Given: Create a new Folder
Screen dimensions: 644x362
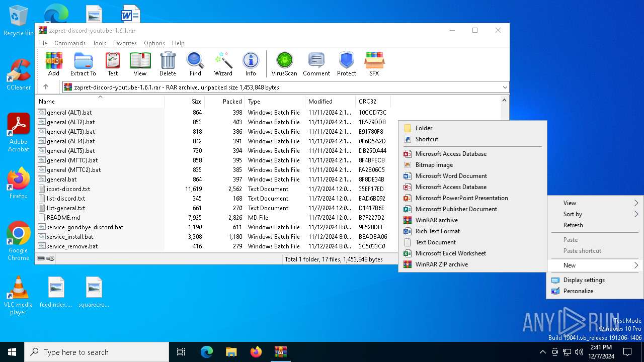Looking at the screenshot, I should (x=472, y=128).
